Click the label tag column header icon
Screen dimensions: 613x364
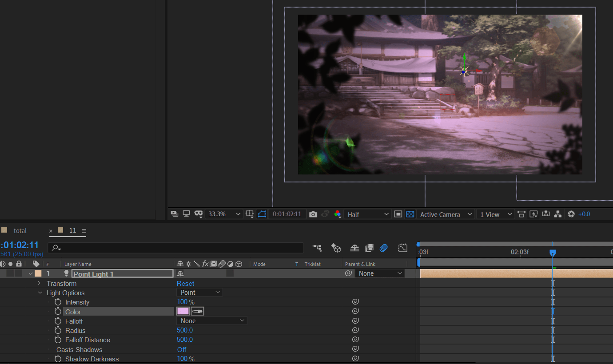point(36,264)
